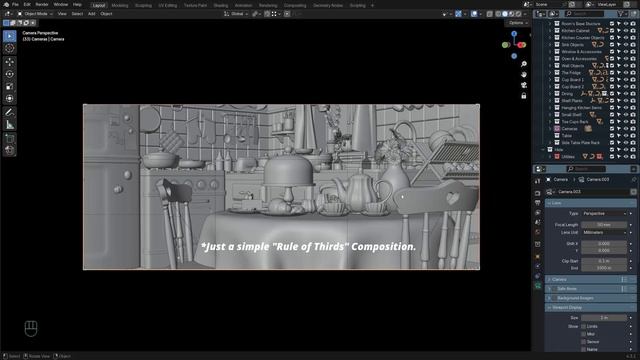Select the Transform tool
The width and height of the screenshot is (640, 360).
pyautogui.click(x=10, y=98)
